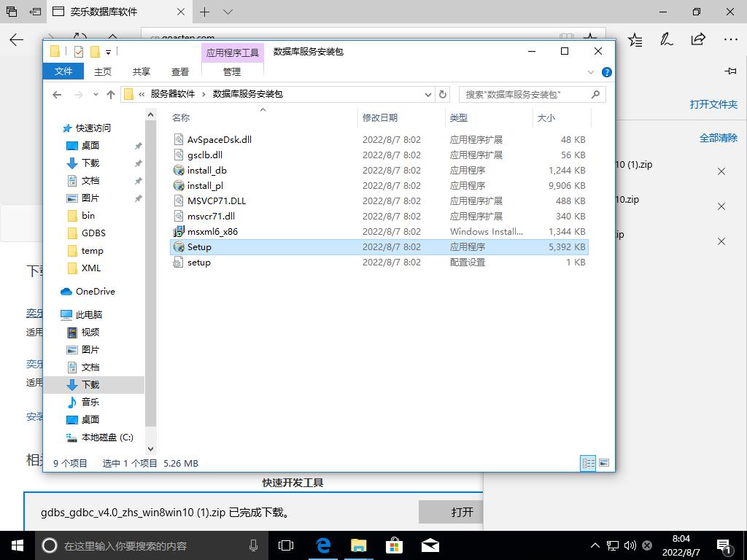The height and width of the screenshot is (560, 747).
Task: Select the install_db application file
Action: tap(206, 170)
